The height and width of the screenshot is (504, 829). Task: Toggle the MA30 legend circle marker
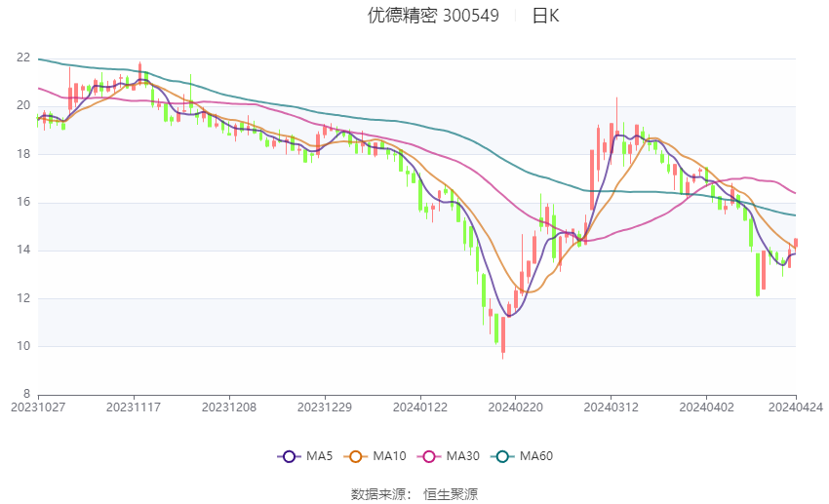[429, 456]
